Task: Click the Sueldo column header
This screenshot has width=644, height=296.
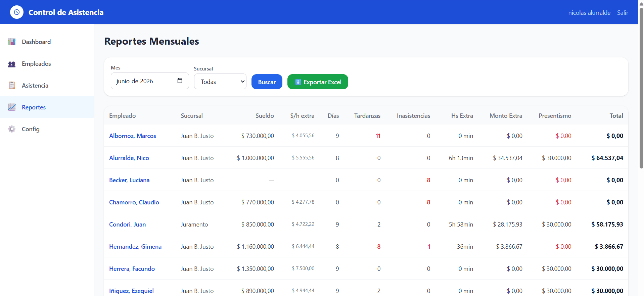Action: pos(265,116)
